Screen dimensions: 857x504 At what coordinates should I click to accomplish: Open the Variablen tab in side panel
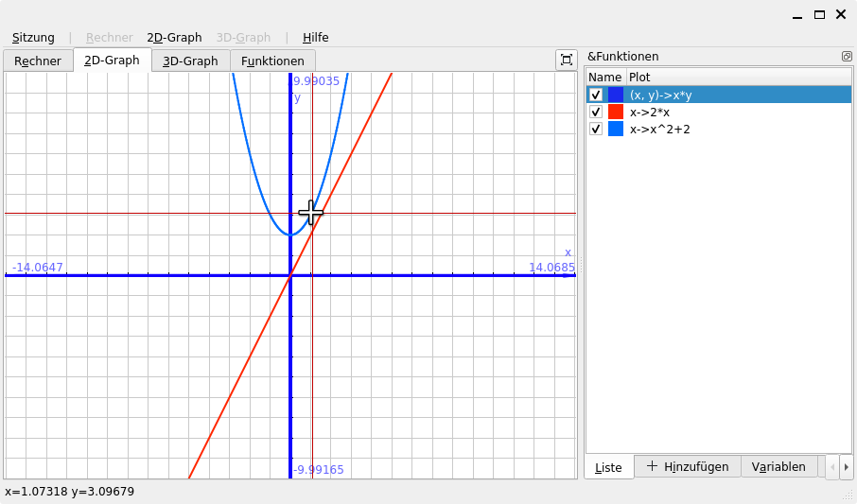[x=778, y=466]
